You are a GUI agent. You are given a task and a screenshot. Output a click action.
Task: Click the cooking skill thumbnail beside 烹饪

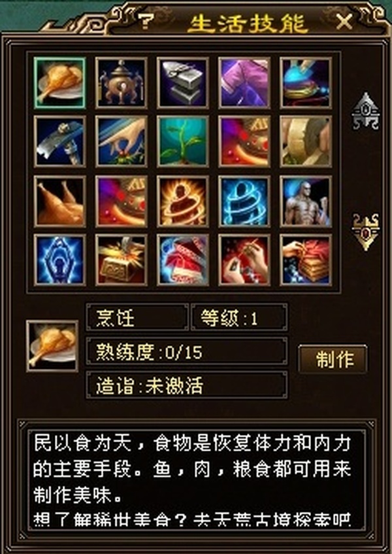[52, 346]
